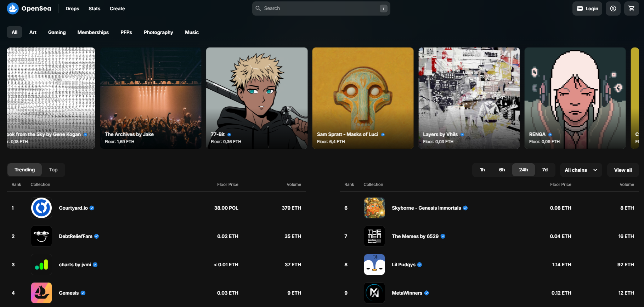
Task: Click verified badge next to Gemesis
Action: coord(83,293)
